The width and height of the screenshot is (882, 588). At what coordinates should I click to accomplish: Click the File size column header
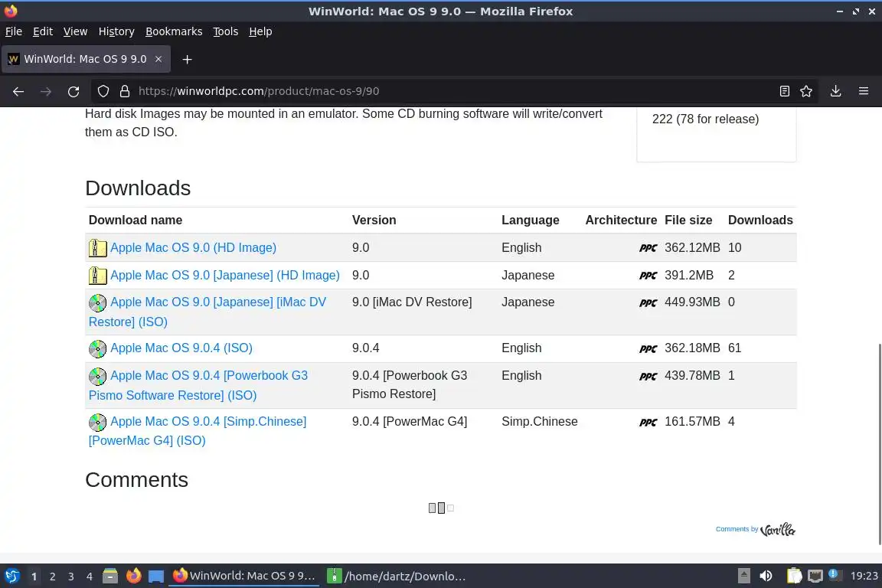pyautogui.click(x=688, y=220)
